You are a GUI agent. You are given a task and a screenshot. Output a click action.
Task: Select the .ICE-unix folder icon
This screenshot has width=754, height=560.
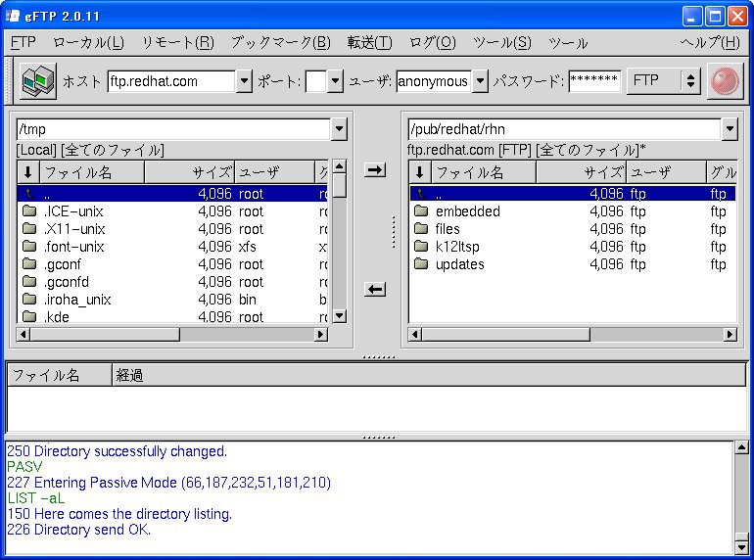tap(29, 211)
